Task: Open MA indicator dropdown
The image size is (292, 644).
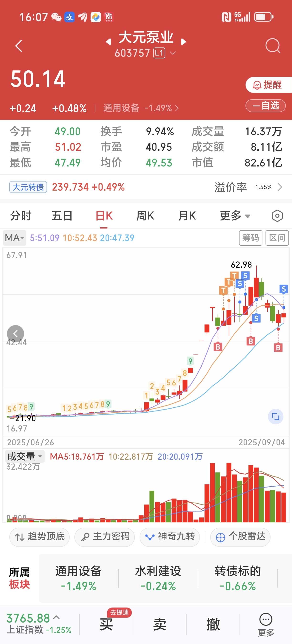Action: [x=15, y=238]
